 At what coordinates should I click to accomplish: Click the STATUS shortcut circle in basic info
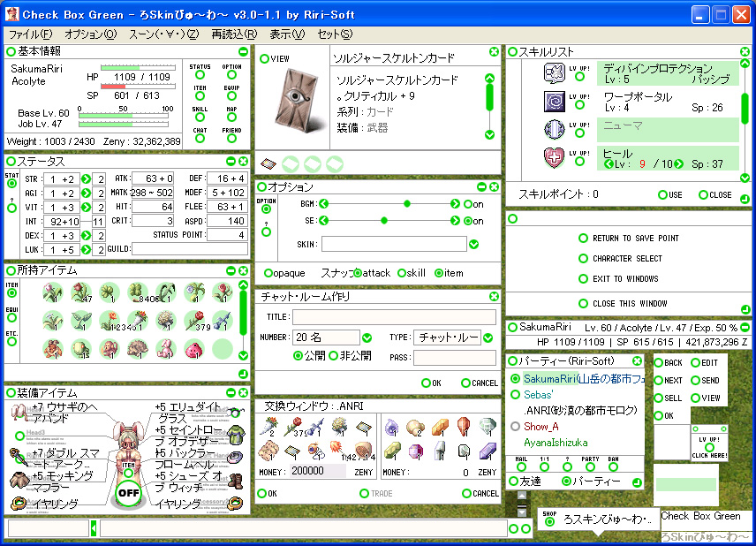point(200,75)
